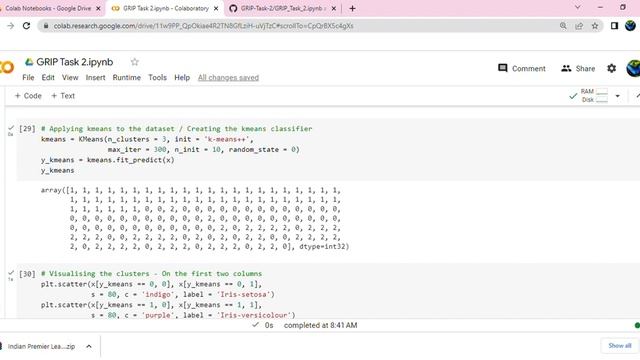Expand the download item options chevron
This screenshot has height=360, width=640.
pyautogui.click(x=89, y=347)
